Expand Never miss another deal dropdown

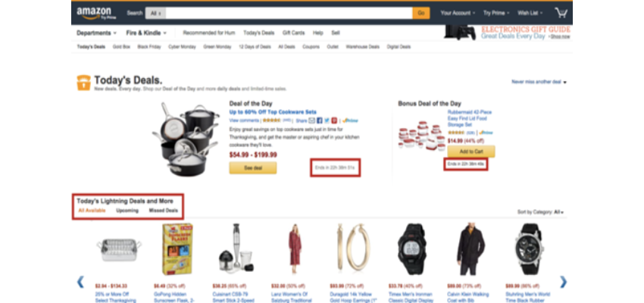click(539, 82)
